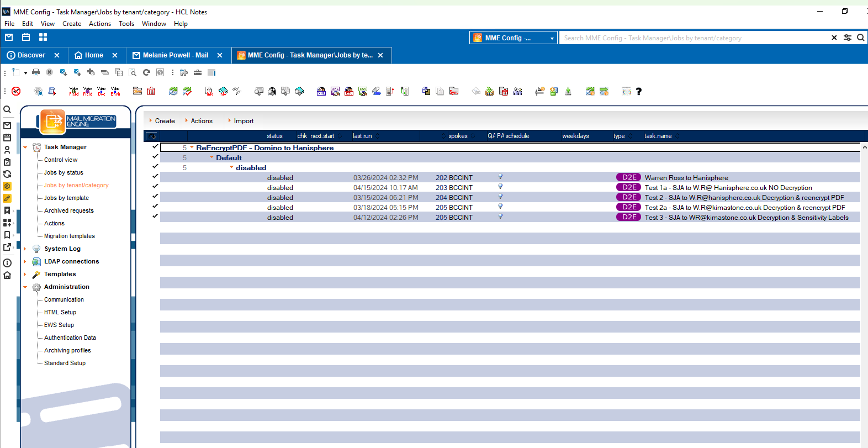Toggle checkmark on ReEncryptPDF category row

pyautogui.click(x=155, y=146)
